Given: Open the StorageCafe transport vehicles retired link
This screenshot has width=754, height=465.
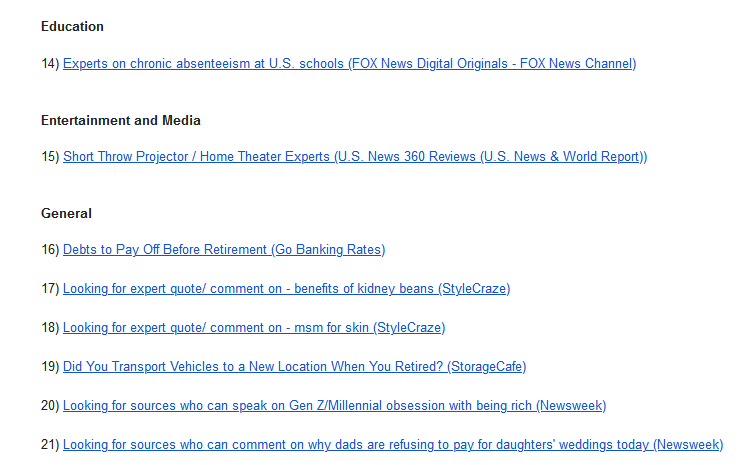Looking at the screenshot, I should click(295, 366).
